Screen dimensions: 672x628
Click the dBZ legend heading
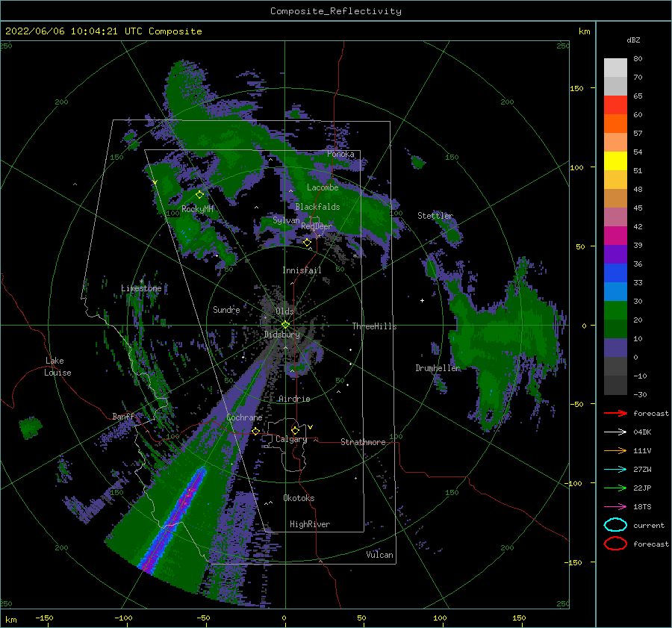(x=633, y=40)
